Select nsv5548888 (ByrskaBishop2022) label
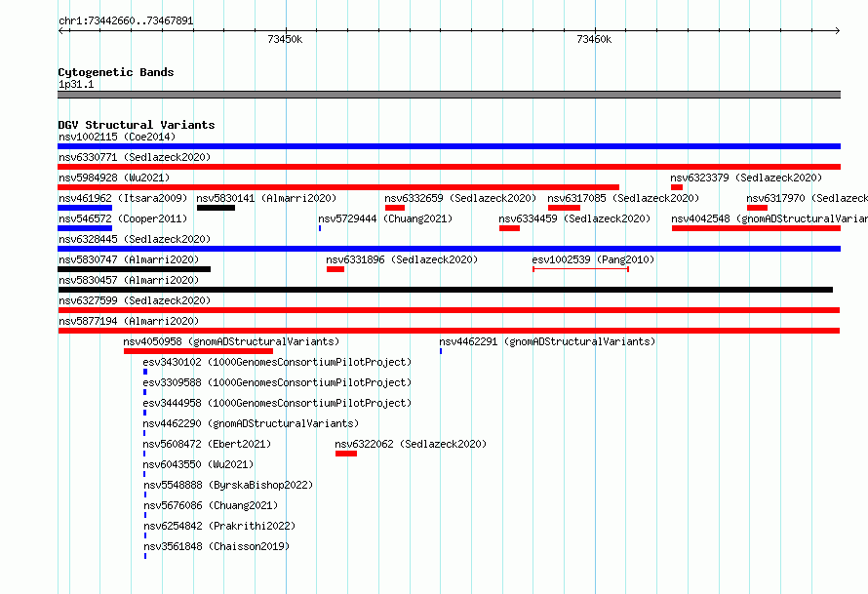Image resolution: width=868 pixels, height=594 pixels. tap(228, 485)
